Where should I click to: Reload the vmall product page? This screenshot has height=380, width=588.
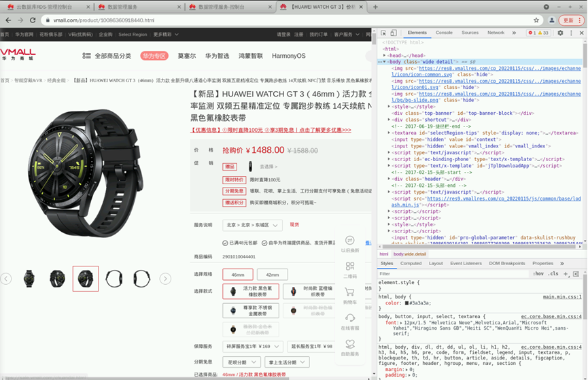click(33, 20)
